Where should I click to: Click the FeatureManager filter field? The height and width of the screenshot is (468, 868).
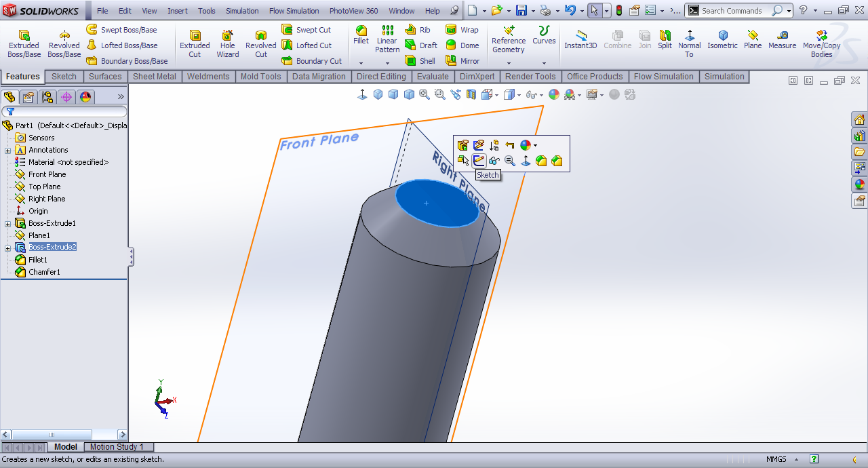(64, 112)
